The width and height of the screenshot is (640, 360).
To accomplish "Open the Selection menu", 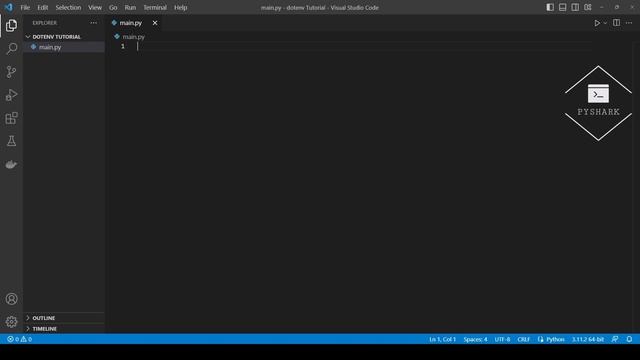I will [68, 7].
